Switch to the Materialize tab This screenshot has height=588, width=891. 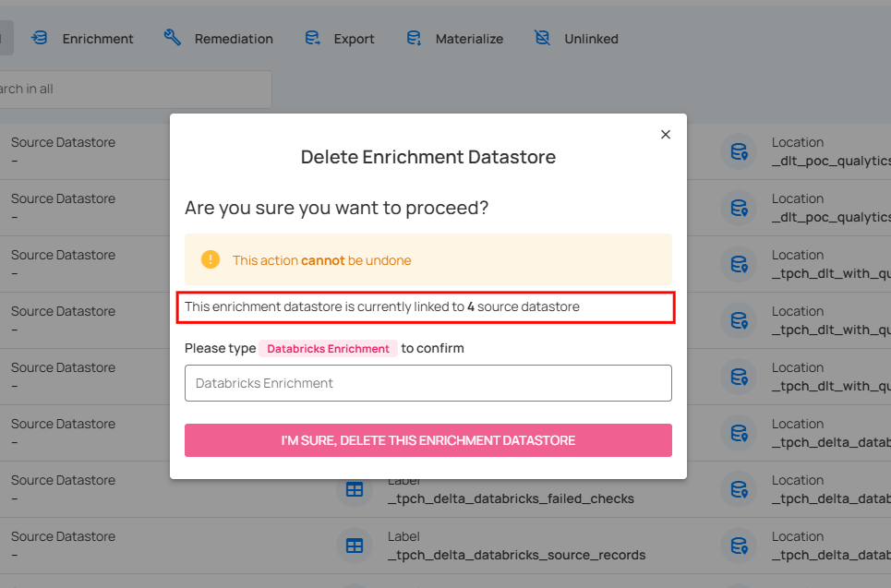click(455, 39)
